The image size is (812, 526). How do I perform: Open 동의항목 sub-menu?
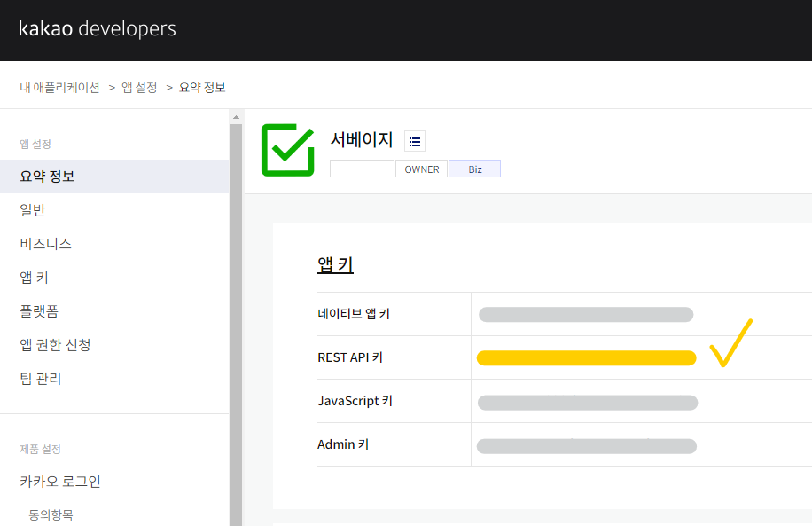pyautogui.click(x=51, y=514)
